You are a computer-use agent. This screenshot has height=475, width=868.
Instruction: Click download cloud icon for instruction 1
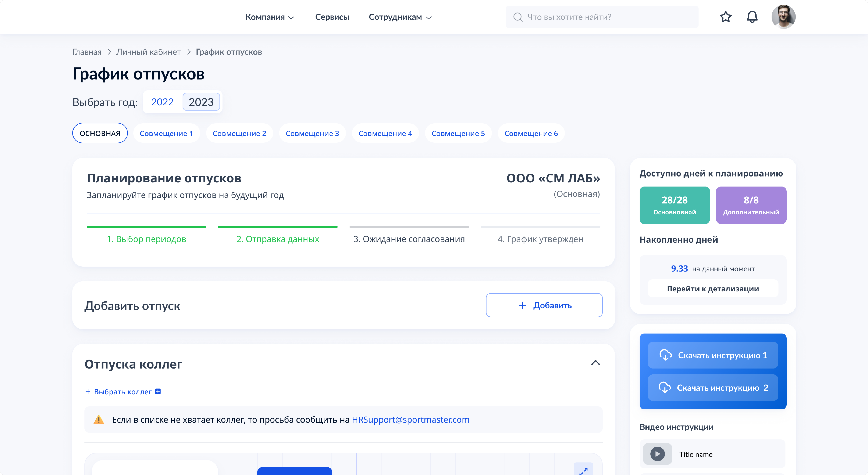(x=665, y=355)
